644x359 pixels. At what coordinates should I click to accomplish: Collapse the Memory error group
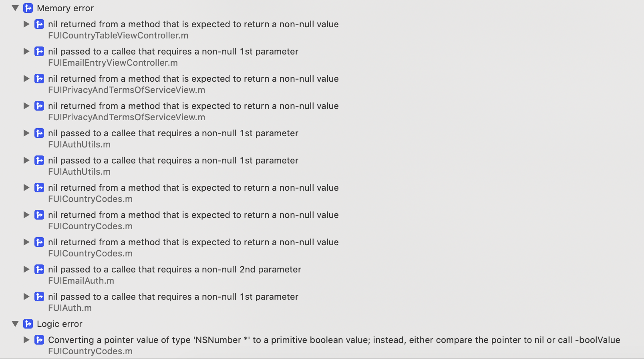[x=15, y=8]
